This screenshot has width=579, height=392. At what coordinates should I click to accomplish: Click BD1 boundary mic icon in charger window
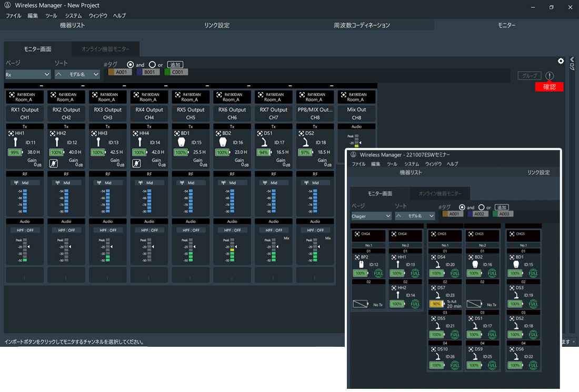pyautogui.click(x=516, y=264)
